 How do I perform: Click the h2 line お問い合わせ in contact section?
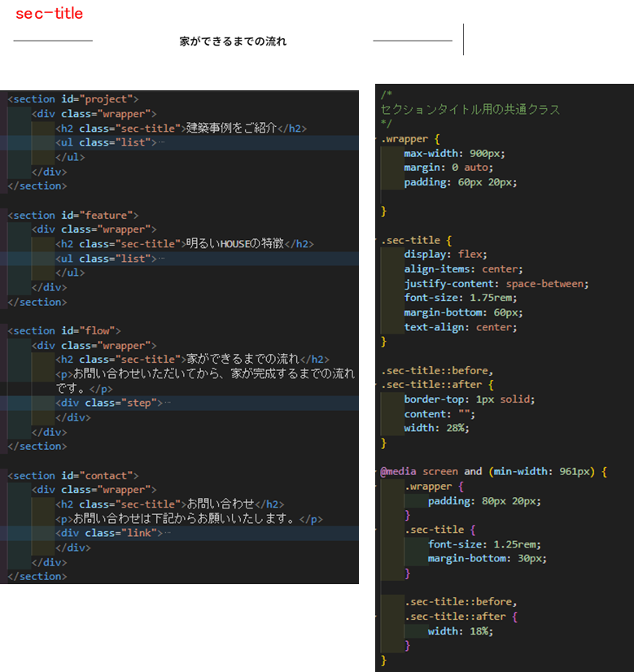click(x=170, y=504)
